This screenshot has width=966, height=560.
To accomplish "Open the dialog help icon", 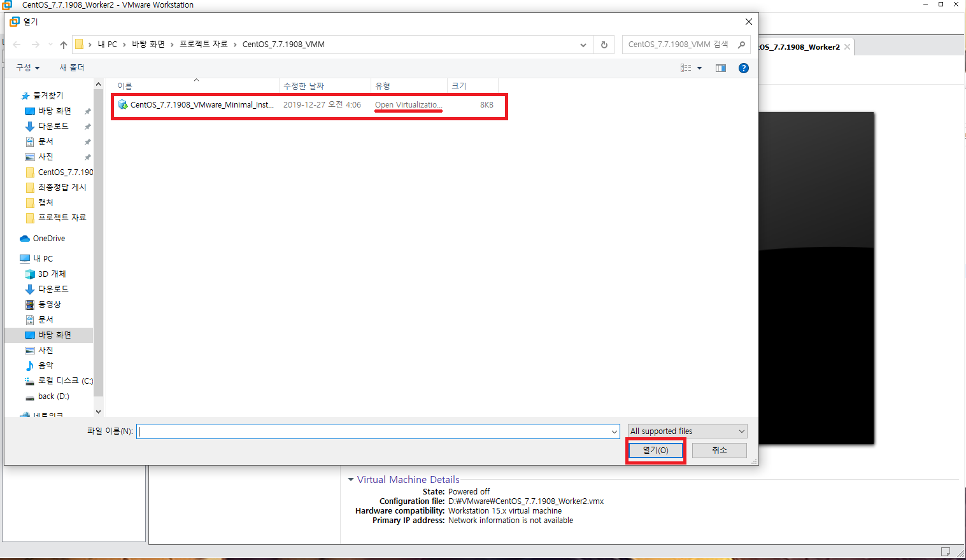I will coord(743,68).
